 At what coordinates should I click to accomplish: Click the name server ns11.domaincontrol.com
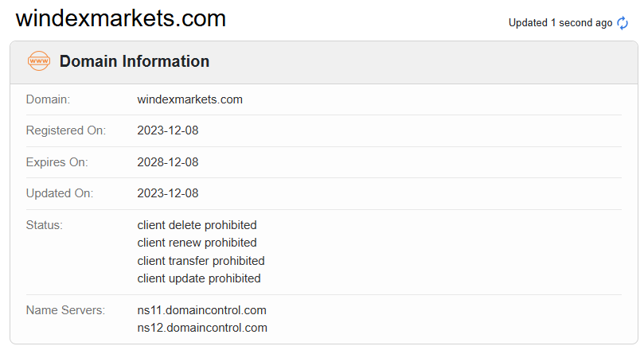201,310
